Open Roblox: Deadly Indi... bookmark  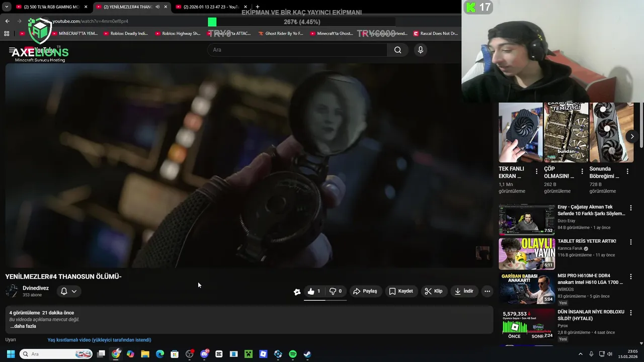[x=126, y=34]
